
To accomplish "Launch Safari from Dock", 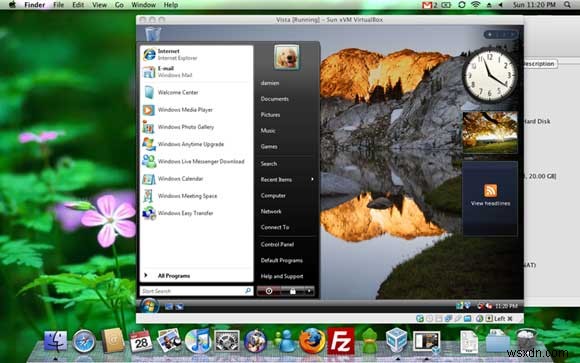I will click(x=84, y=341).
